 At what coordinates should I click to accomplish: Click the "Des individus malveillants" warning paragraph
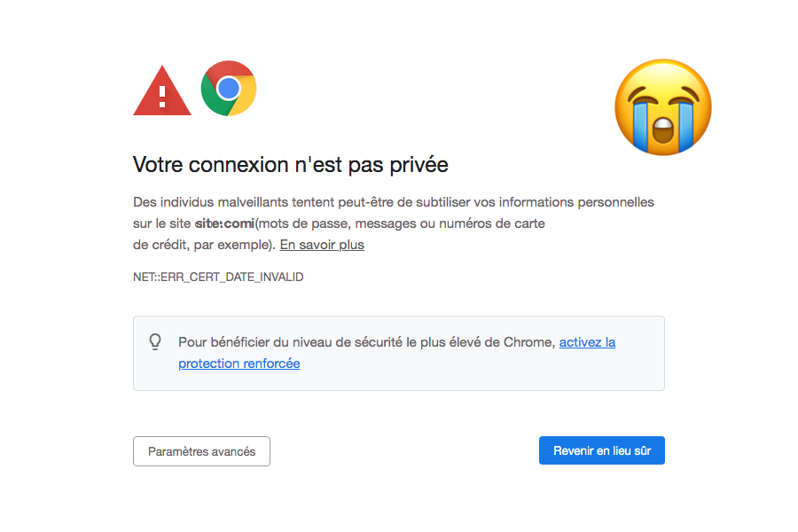[x=394, y=223]
